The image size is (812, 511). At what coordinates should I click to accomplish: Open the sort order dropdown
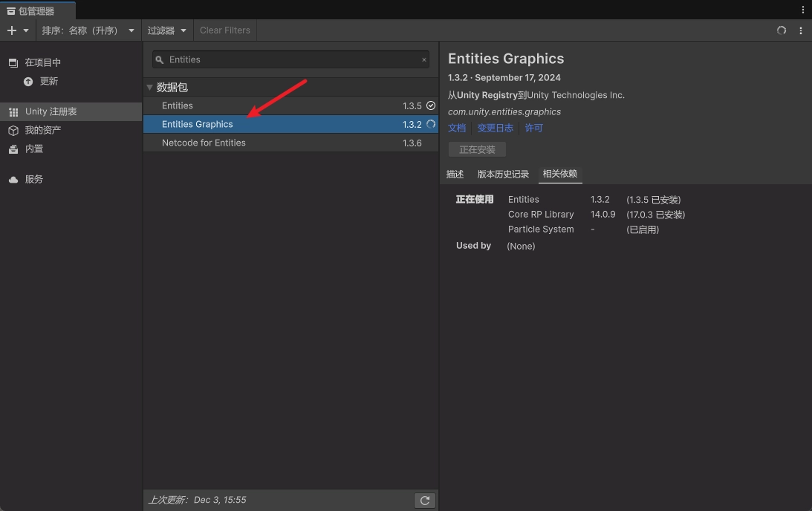pos(88,30)
